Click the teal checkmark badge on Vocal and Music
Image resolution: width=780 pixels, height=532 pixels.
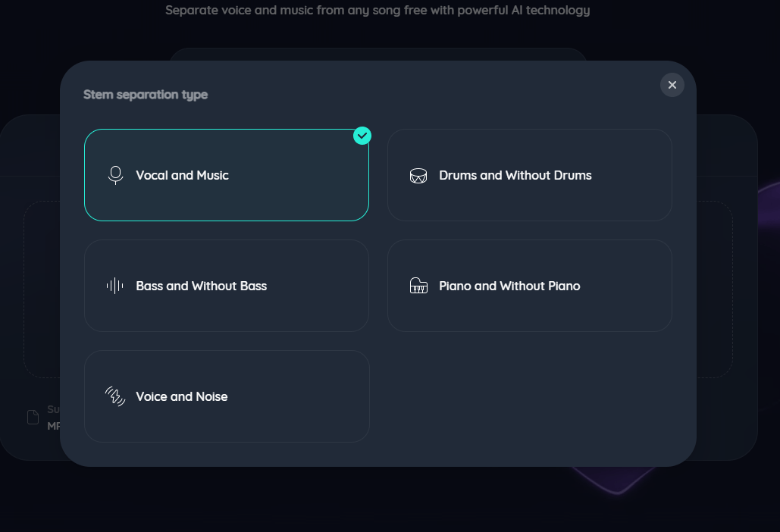(362, 136)
